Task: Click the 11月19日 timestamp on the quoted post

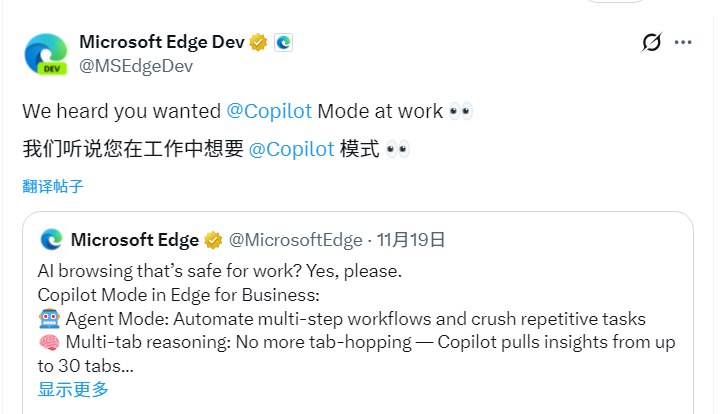Action: point(412,240)
